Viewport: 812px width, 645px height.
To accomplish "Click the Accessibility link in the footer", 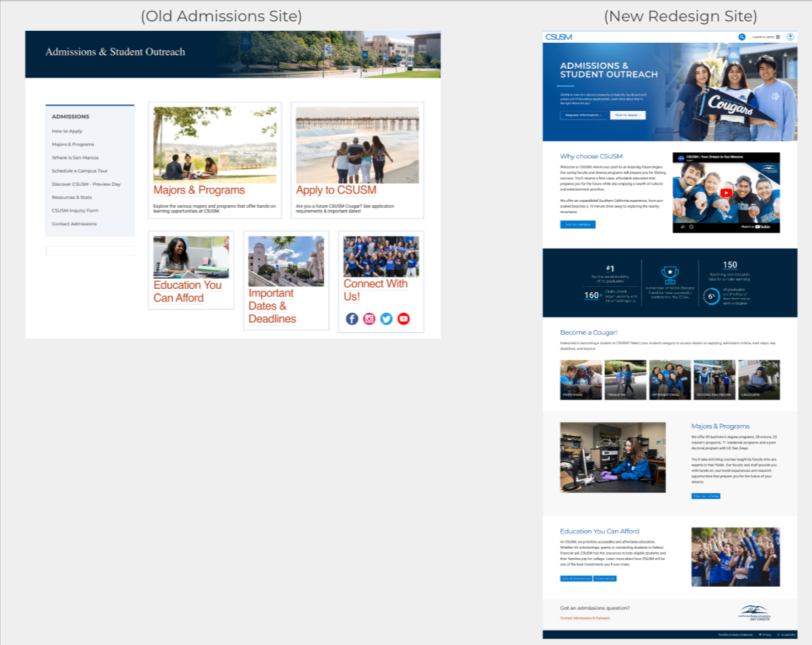I will 786,634.
